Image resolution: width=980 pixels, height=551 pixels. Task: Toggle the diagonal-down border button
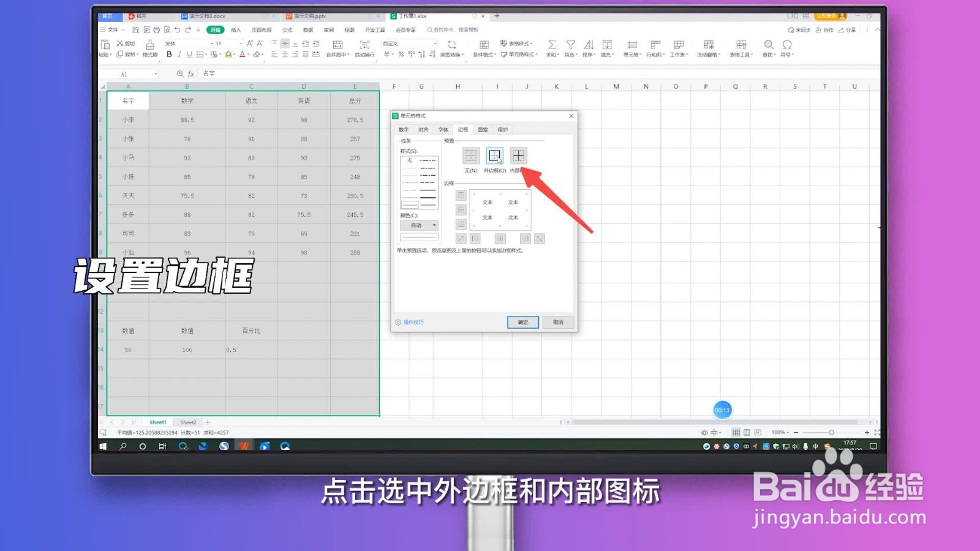[540, 239]
